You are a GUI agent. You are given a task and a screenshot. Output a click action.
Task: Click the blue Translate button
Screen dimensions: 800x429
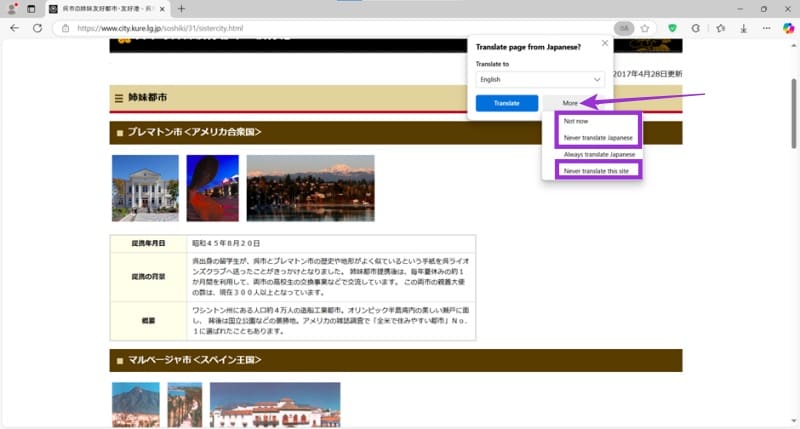click(506, 103)
